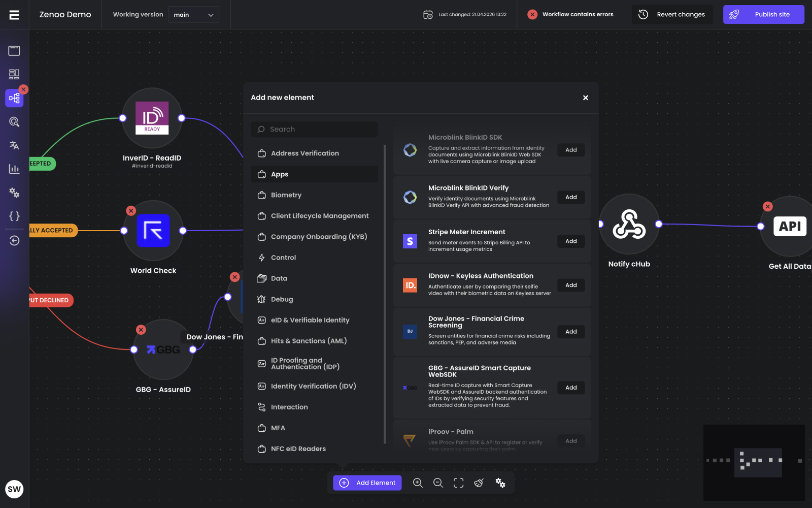Click the element Search field
The image size is (812, 508).
[314, 130]
